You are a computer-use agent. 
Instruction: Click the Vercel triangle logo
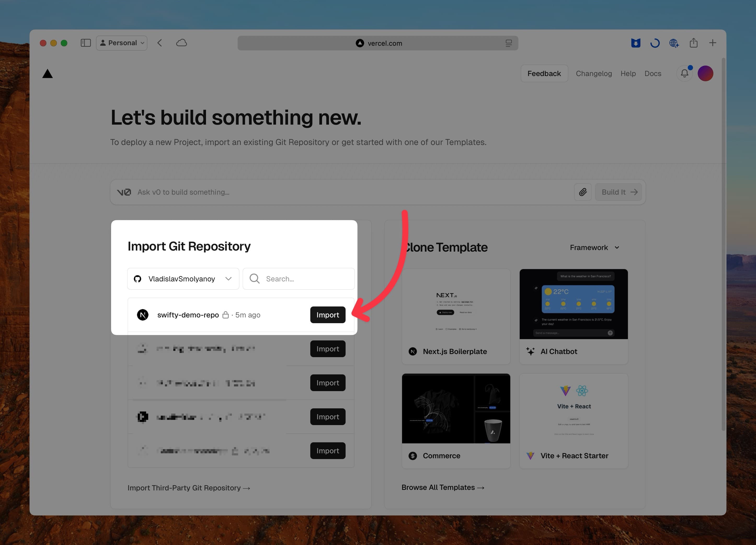point(47,74)
